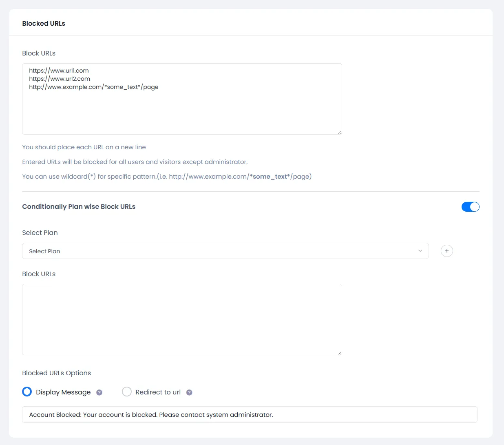Click the Blocked URLs section heading

pos(44,23)
